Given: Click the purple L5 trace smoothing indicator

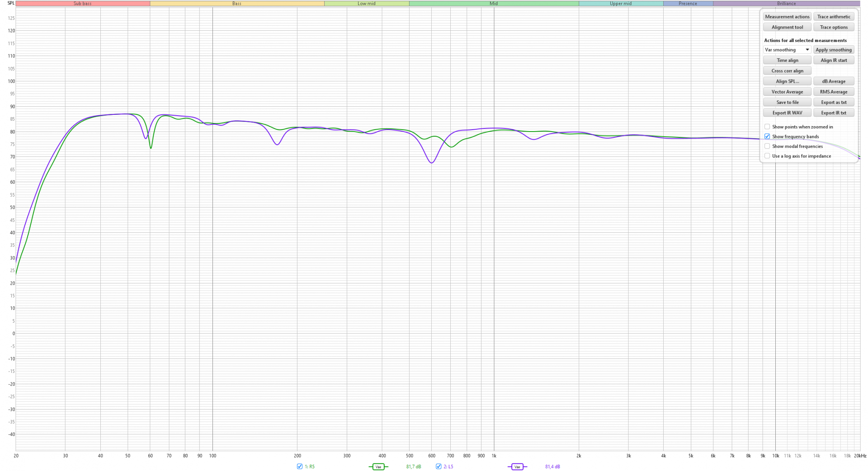Looking at the screenshot, I should point(517,466).
